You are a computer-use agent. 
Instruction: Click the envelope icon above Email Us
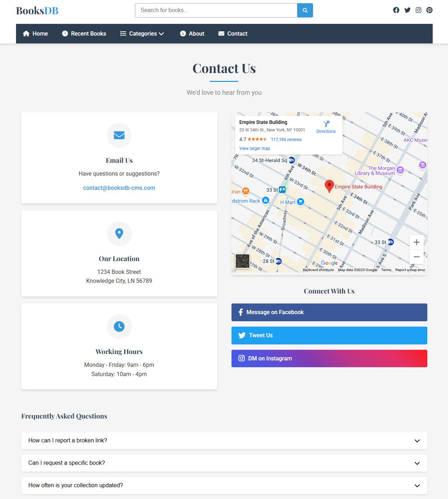119,135
